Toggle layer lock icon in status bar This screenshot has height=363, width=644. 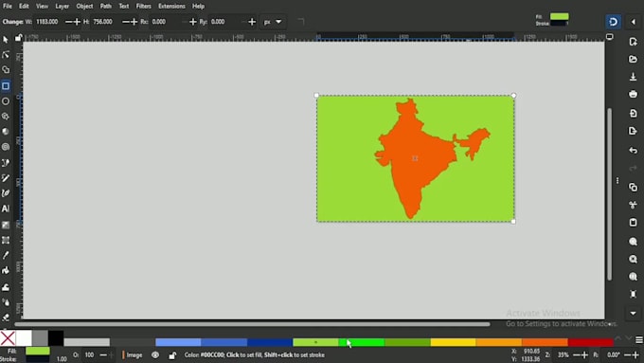coord(172,355)
